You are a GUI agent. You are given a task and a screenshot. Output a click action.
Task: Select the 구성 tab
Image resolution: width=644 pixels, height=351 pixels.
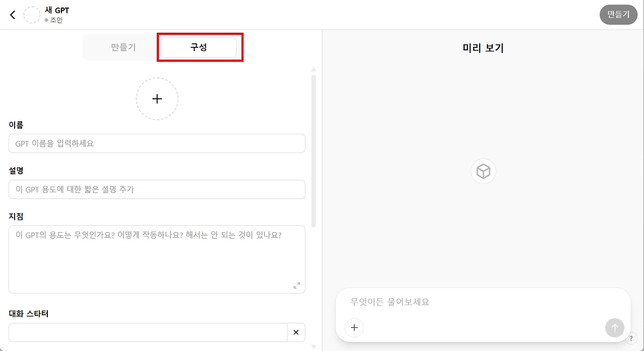click(199, 47)
